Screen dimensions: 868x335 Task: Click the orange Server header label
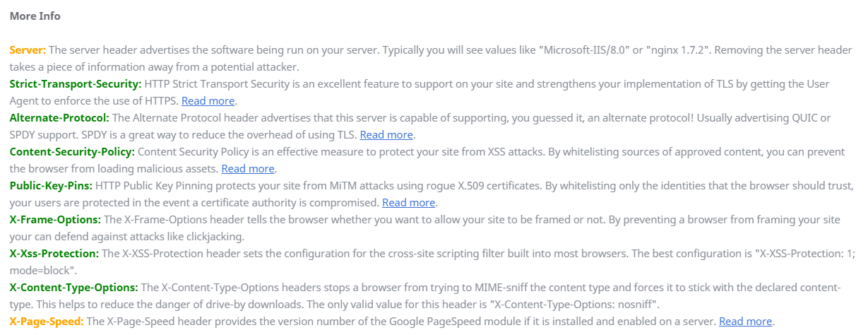click(x=28, y=49)
